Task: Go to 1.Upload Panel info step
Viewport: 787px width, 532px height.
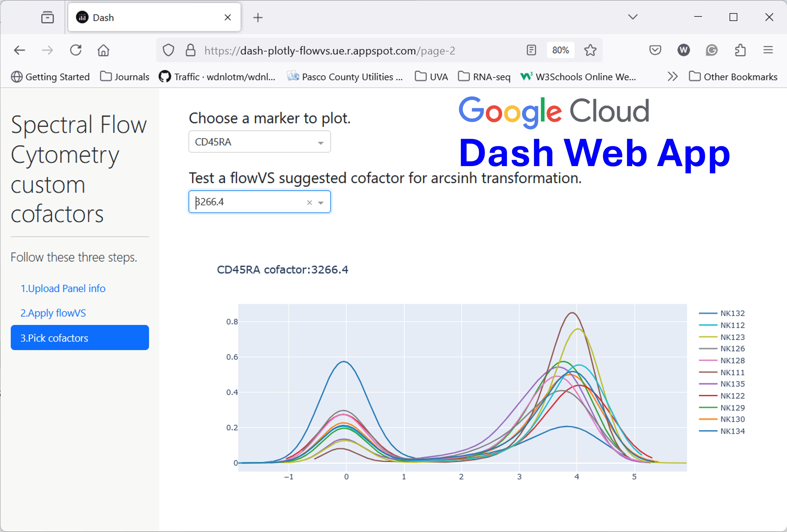Action: pos(63,289)
